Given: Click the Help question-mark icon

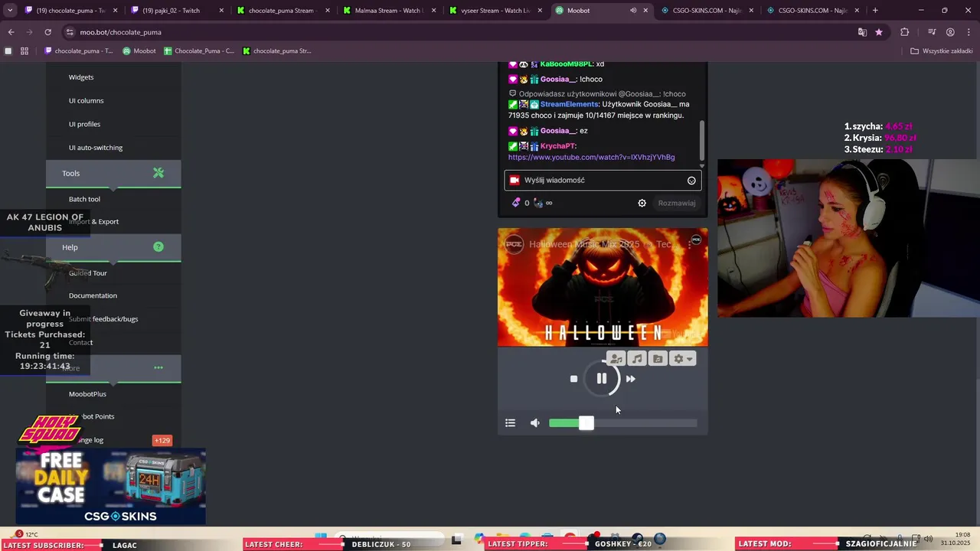Looking at the screenshot, I should click(158, 247).
